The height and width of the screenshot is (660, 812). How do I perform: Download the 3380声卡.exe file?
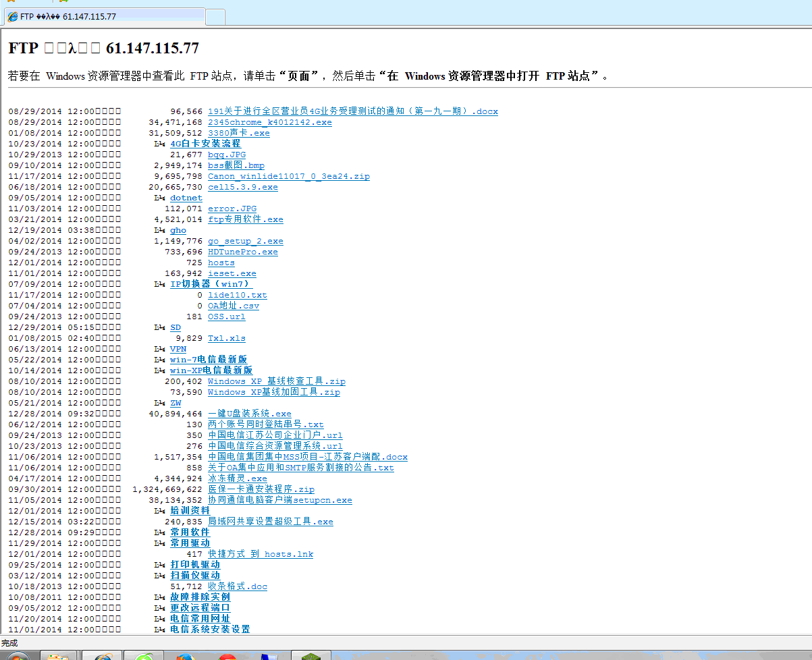tap(239, 133)
